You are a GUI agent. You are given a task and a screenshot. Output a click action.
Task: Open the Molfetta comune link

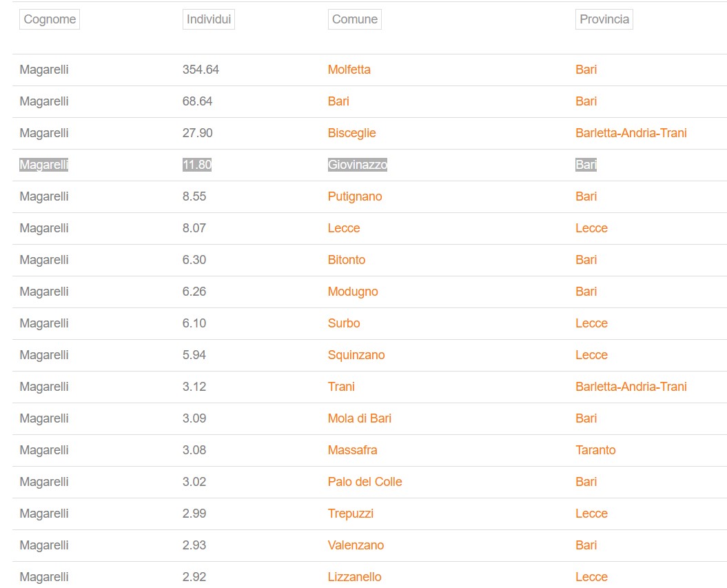[x=349, y=70]
